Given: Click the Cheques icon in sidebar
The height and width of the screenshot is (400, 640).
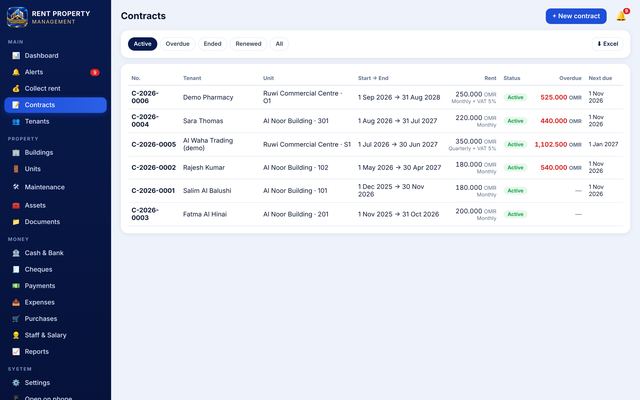Looking at the screenshot, I should click(16, 269).
